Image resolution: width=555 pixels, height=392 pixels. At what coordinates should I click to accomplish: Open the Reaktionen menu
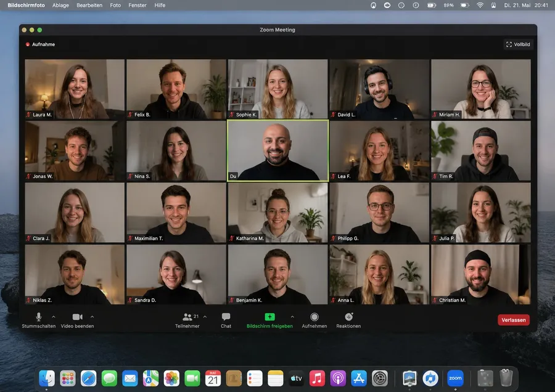click(x=348, y=320)
